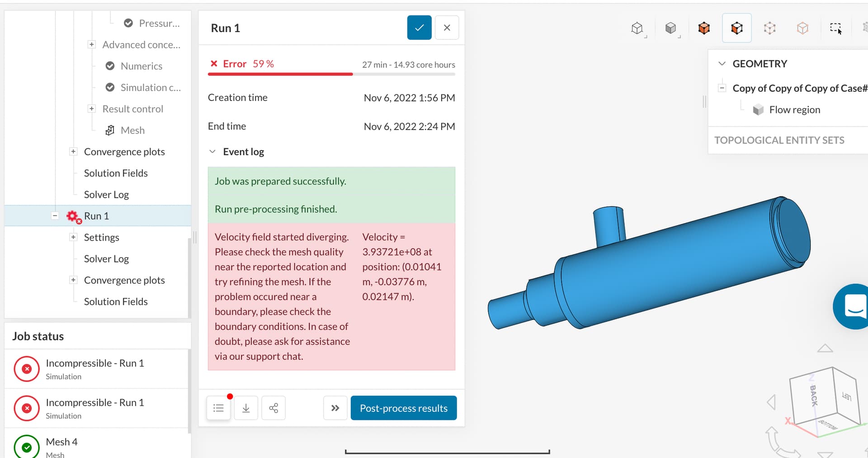Viewport: 868px width, 458px height.
Task: Click the download results icon
Action: tap(245, 408)
